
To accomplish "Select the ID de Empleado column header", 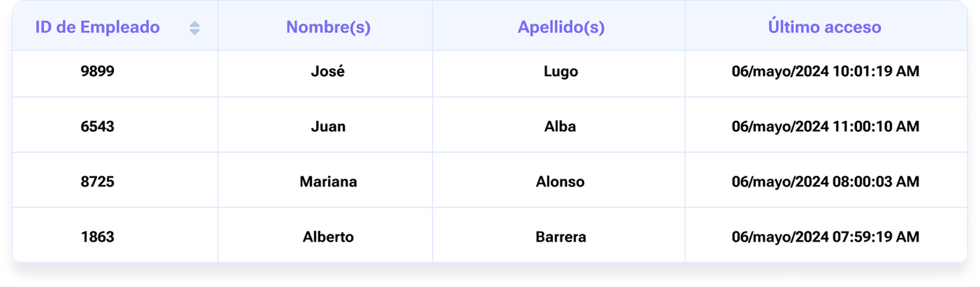I will click(x=98, y=28).
